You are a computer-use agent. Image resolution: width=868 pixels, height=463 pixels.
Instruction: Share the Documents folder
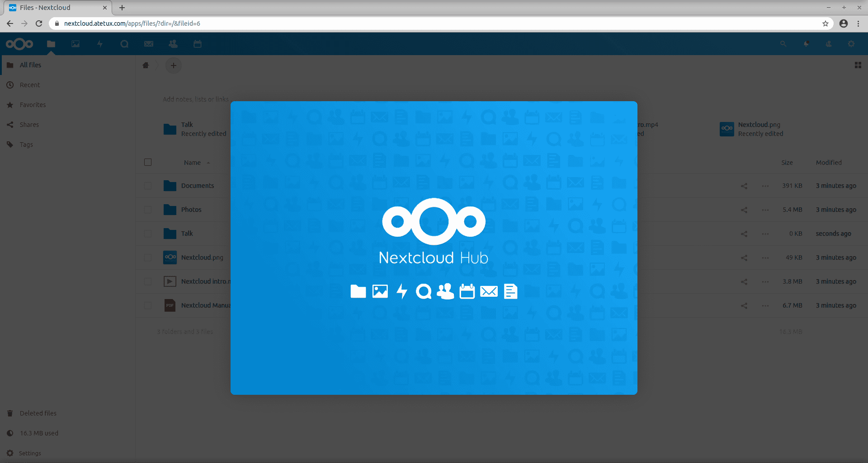coord(744,186)
